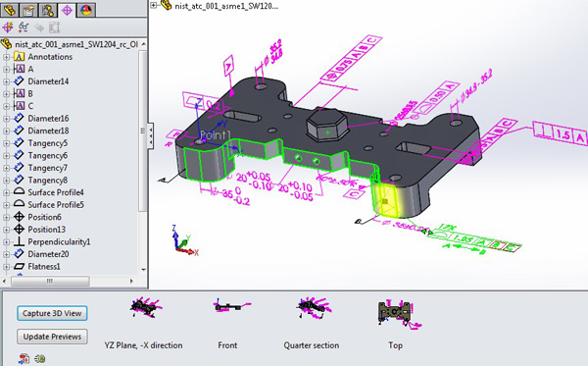Click the Capture 3D View button

(x=52, y=313)
